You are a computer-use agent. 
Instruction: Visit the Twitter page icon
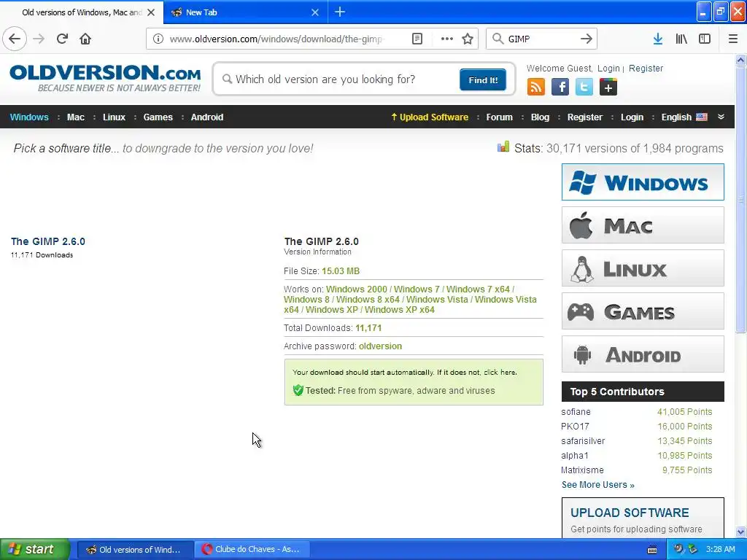(x=584, y=87)
